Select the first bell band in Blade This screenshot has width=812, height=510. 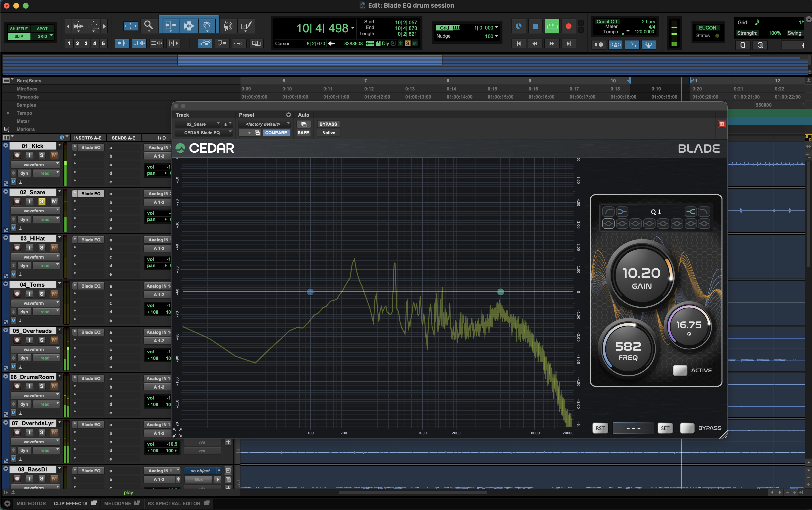pyautogui.click(x=608, y=224)
